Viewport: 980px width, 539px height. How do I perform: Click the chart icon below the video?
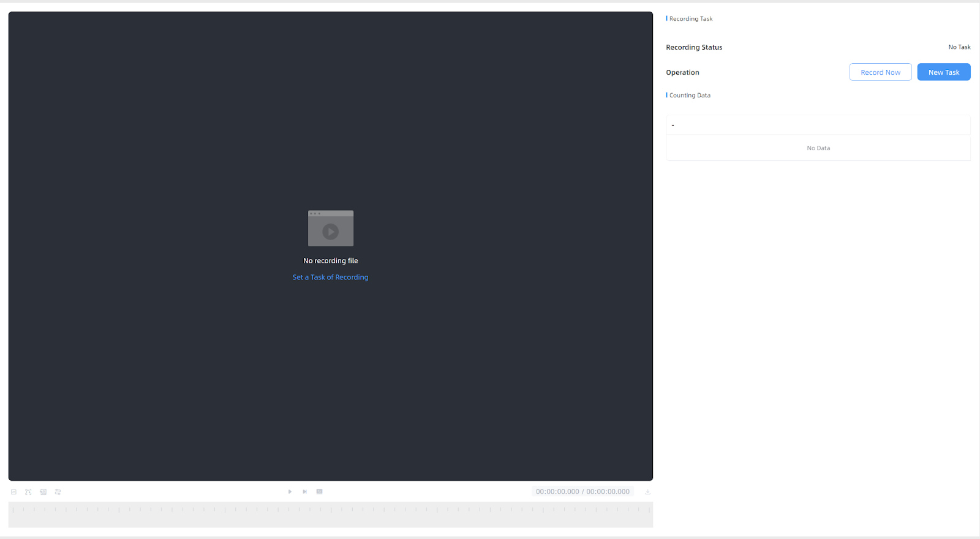click(13, 492)
